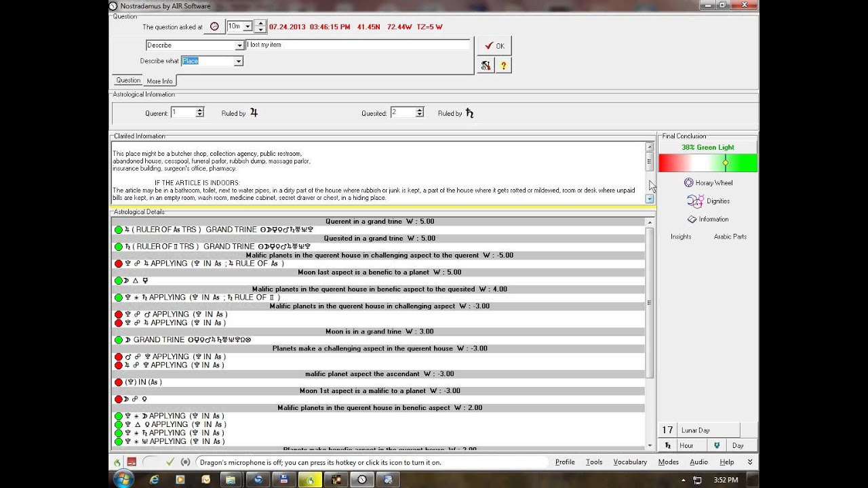This screenshot has height=488, width=868.
Task: Click the clock icon next to question time
Action: 215,26
